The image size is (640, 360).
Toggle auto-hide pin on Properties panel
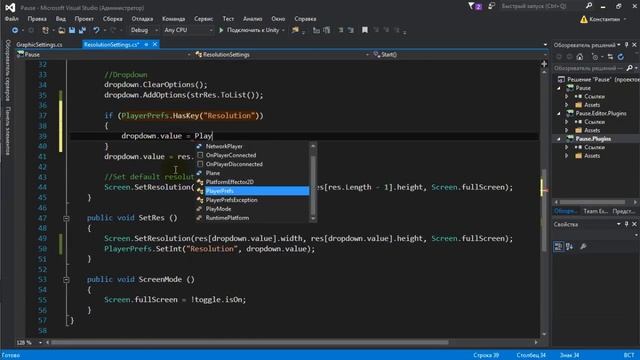click(627, 224)
